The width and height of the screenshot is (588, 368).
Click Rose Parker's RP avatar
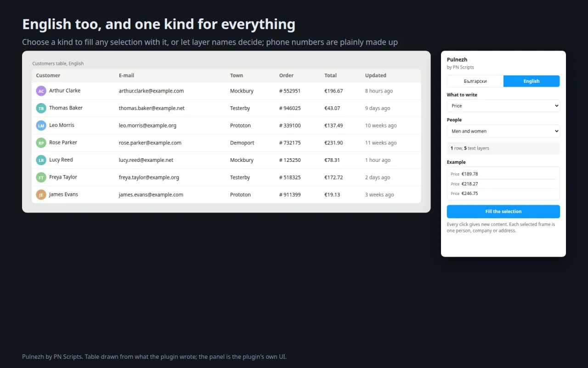tap(41, 143)
